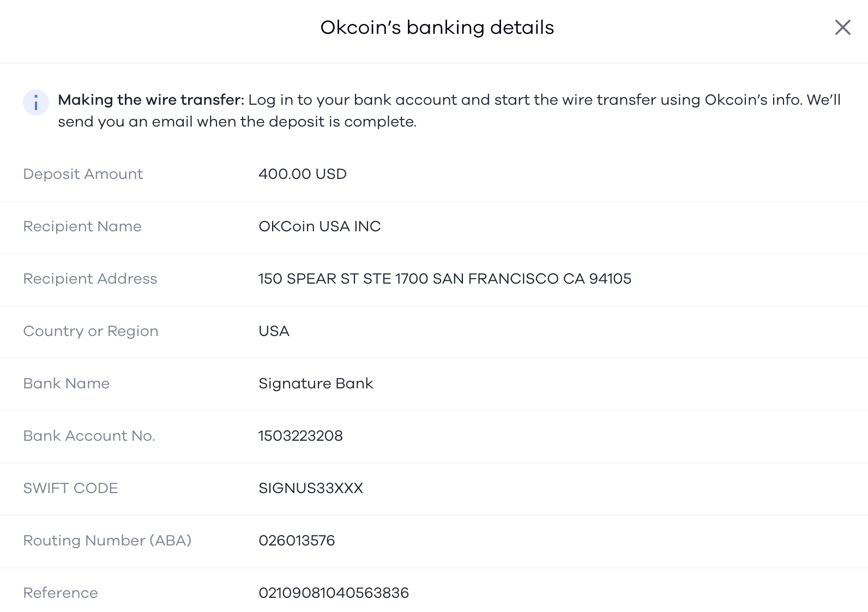868x612 pixels.
Task: Click routing number 026013576
Action: pos(297,541)
